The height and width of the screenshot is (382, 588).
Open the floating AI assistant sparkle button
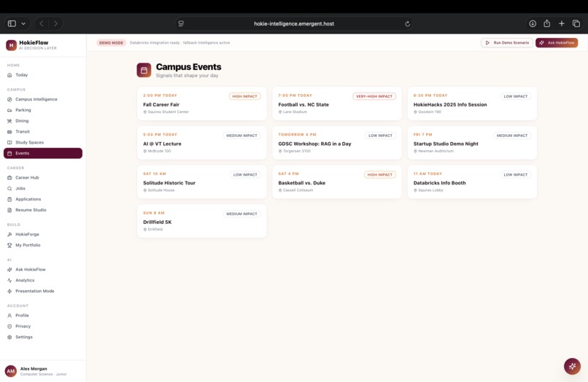click(572, 366)
